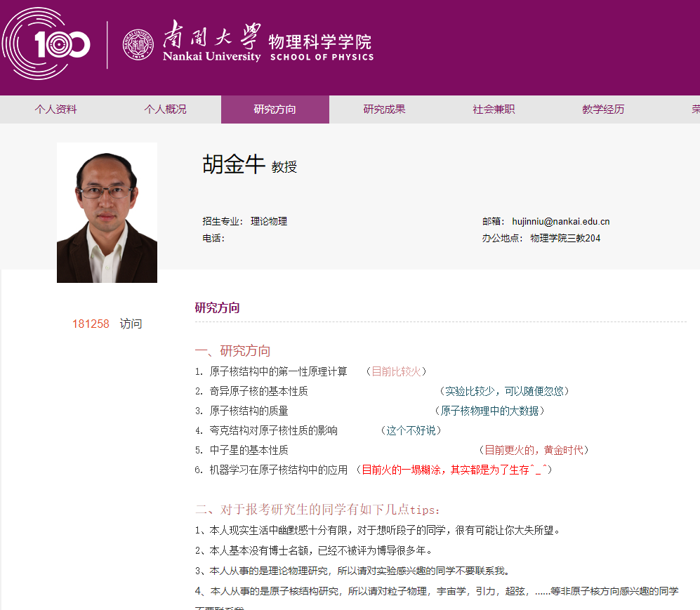Click the note 实验比较少，可以随便忽悠
Viewport: 700px width, 610px height.
[505, 392]
